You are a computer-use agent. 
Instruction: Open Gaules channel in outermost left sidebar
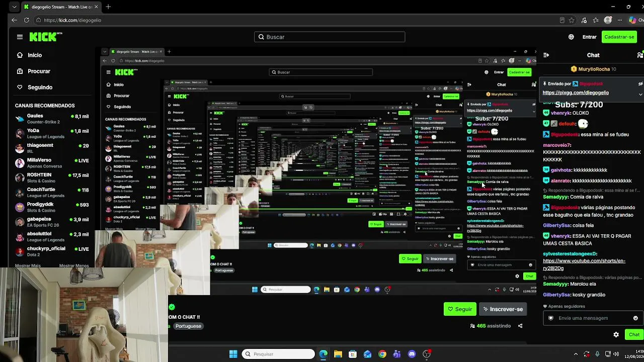click(52, 119)
